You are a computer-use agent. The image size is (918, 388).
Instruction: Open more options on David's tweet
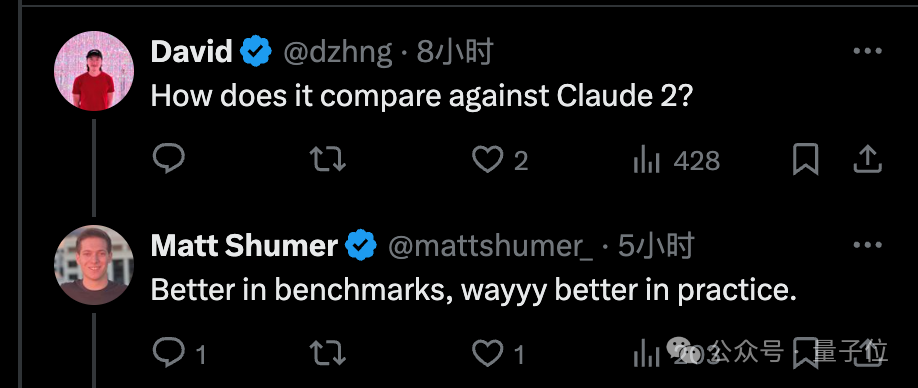tap(867, 51)
